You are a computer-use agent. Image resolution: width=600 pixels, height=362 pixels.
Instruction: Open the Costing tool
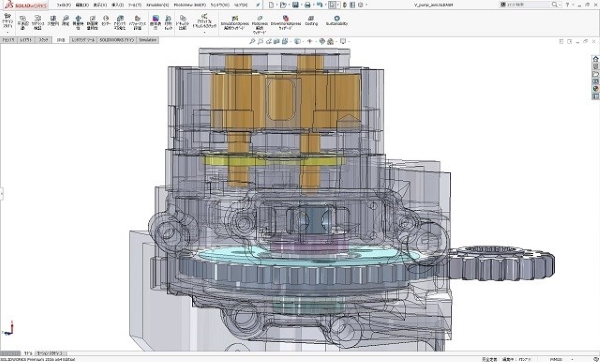click(311, 20)
